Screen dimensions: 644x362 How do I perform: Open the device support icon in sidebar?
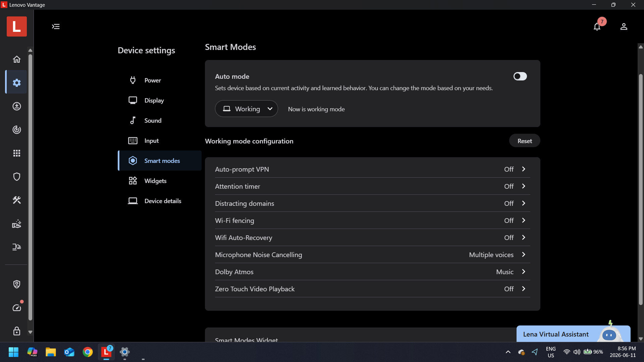pos(17,247)
